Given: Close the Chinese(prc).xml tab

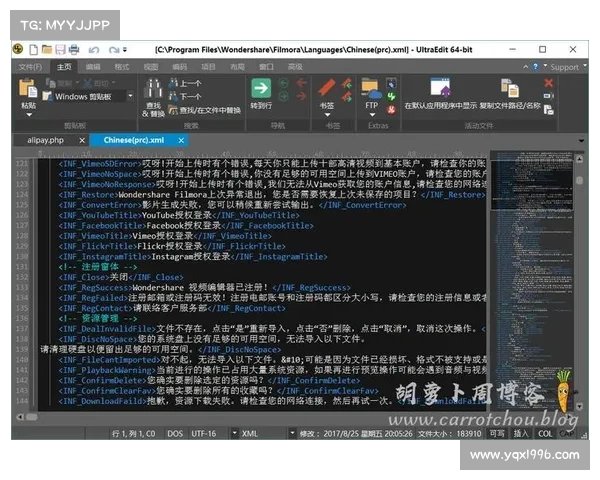Looking at the screenshot, I should [x=181, y=140].
